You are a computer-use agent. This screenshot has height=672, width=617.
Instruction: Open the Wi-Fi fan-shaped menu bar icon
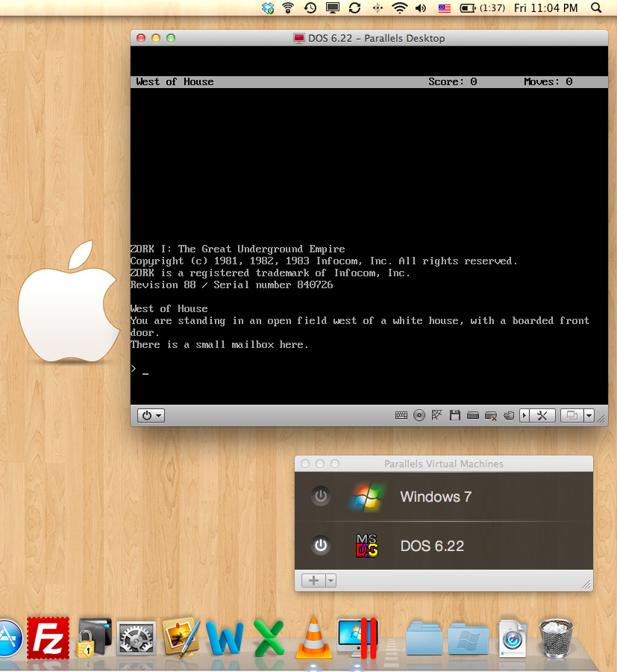pyautogui.click(x=399, y=7)
